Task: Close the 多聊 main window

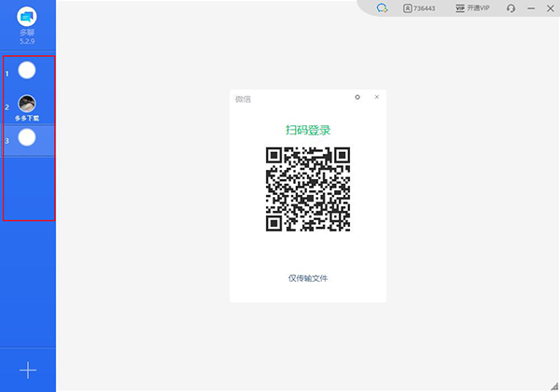Action: (551, 8)
